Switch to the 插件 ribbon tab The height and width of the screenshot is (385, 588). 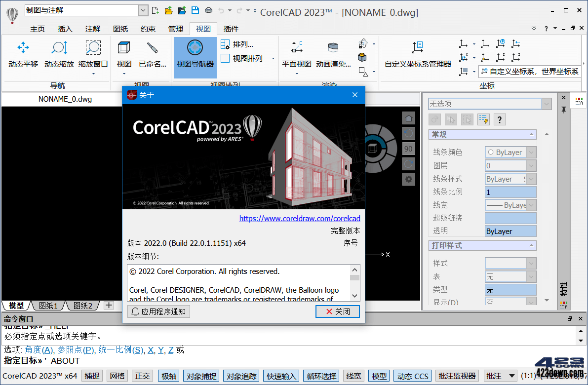pyautogui.click(x=231, y=29)
